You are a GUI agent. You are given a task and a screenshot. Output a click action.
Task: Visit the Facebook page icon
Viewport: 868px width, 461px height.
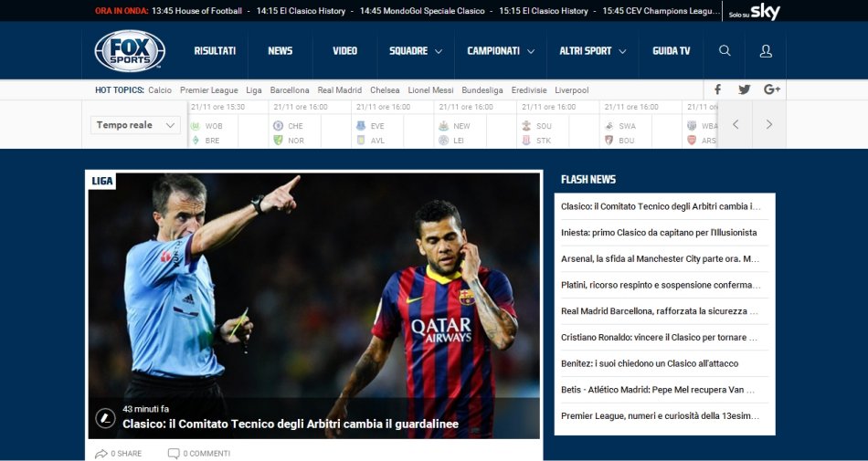click(717, 89)
